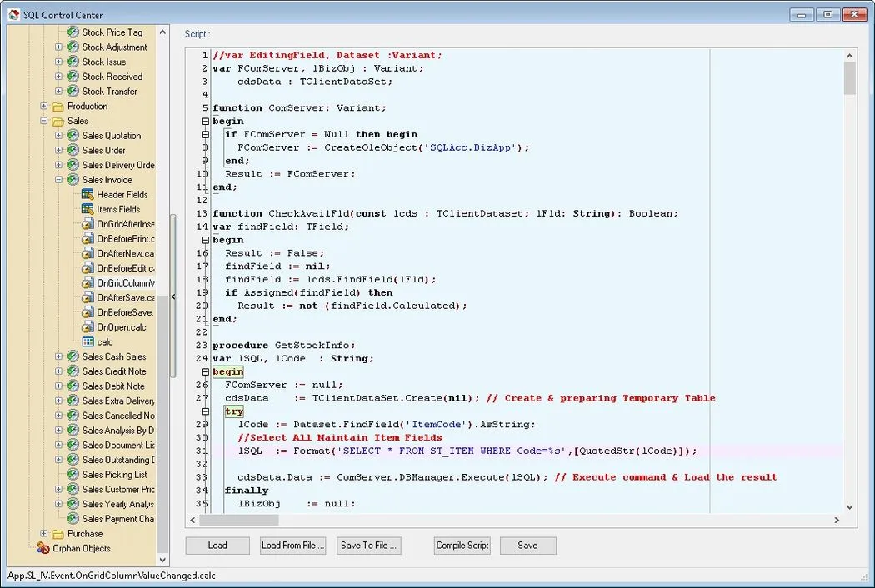Click script editor scroll right arrow
The width and height of the screenshot is (875, 588).
837,520
